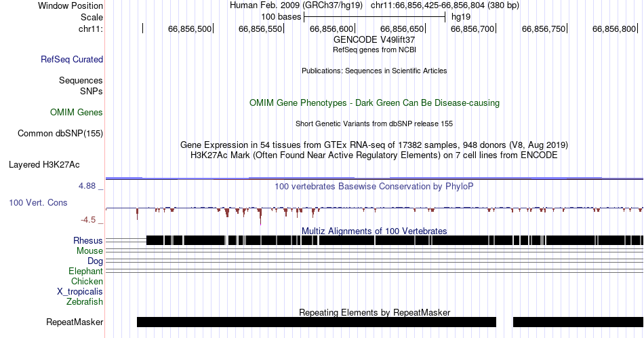
Task: Click the GENCODE V49lift37 track title
Action: point(374,39)
